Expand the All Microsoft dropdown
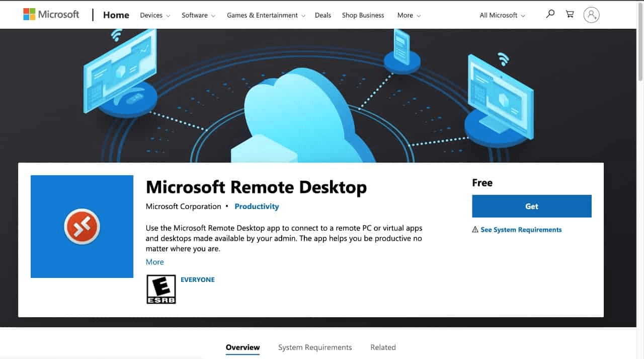This screenshot has height=359, width=644. [501, 15]
